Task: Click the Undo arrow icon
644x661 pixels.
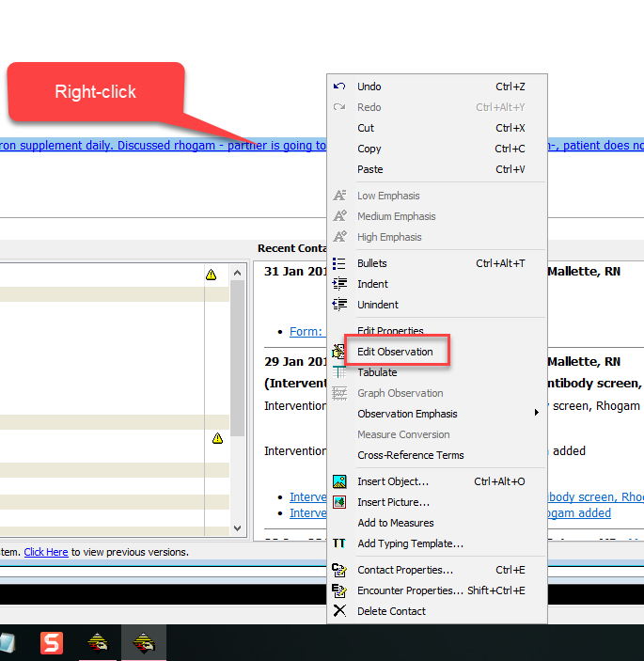Action: coord(339,87)
